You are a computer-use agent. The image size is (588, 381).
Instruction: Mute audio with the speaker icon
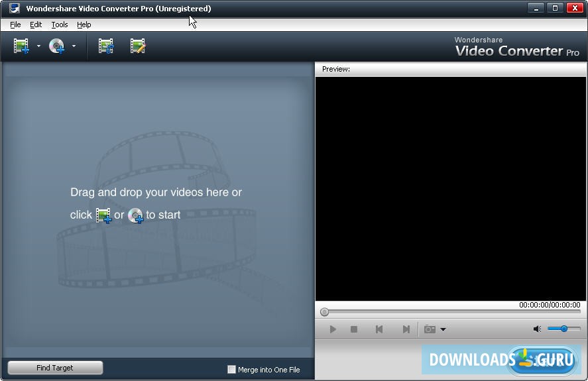537,329
